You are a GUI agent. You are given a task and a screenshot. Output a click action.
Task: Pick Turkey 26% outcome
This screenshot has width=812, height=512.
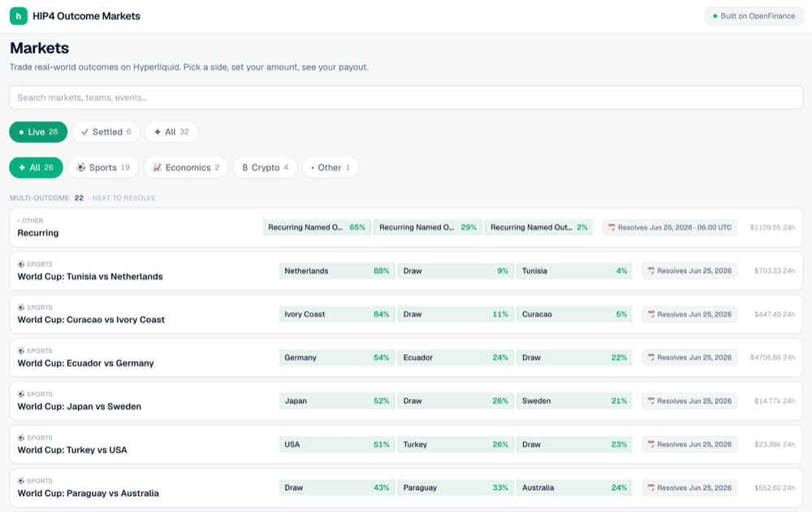[x=456, y=445]
